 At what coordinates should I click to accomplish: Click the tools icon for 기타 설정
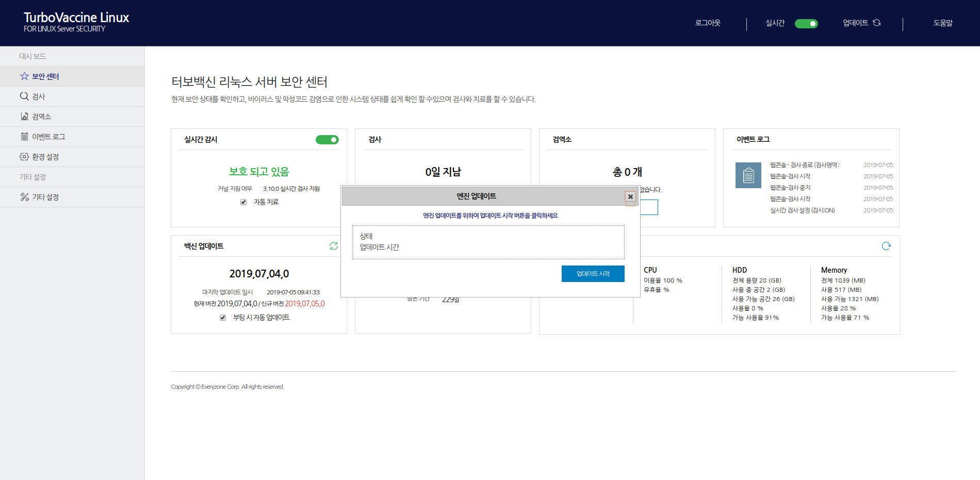coord(24,197)
